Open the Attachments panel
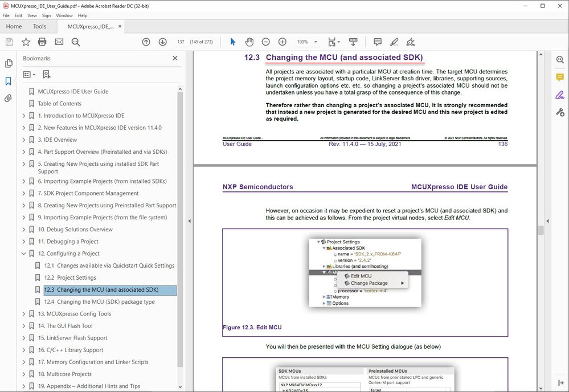This screenshot has width=569, height=392. [9, 99]
